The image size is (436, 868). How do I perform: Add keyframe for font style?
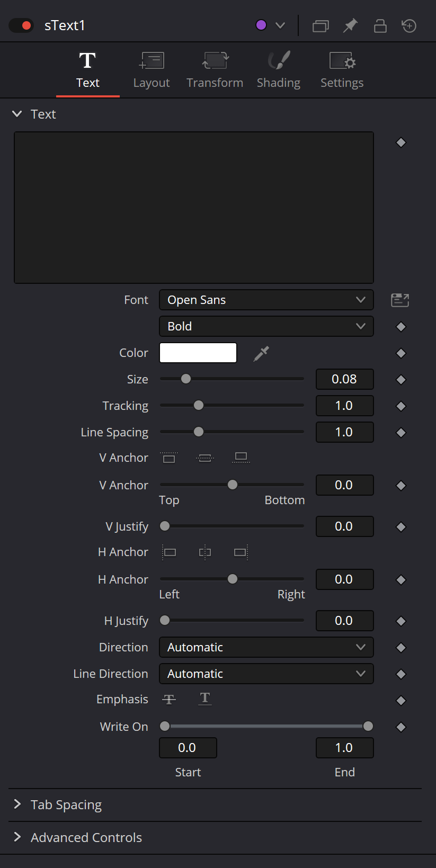point(401,327)
